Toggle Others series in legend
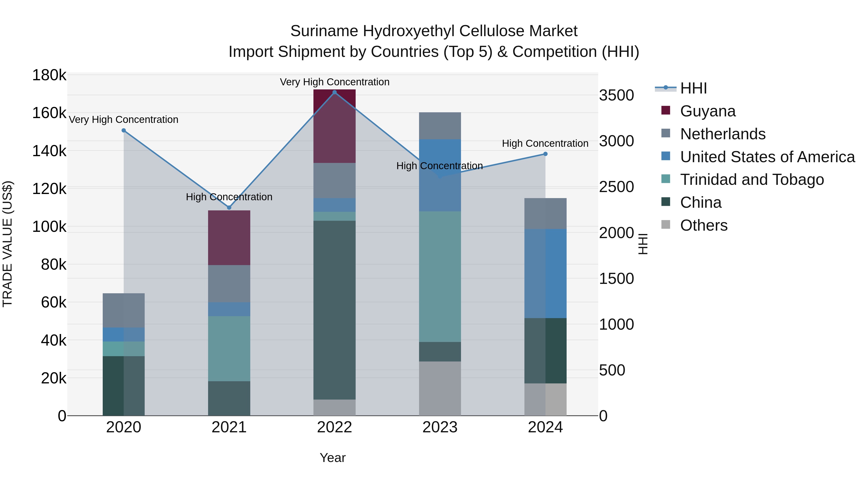 [694, 225]
